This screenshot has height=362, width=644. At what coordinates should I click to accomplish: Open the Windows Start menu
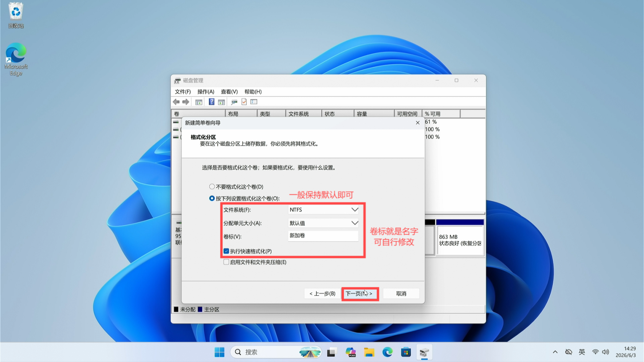click(x=219, y=352)
